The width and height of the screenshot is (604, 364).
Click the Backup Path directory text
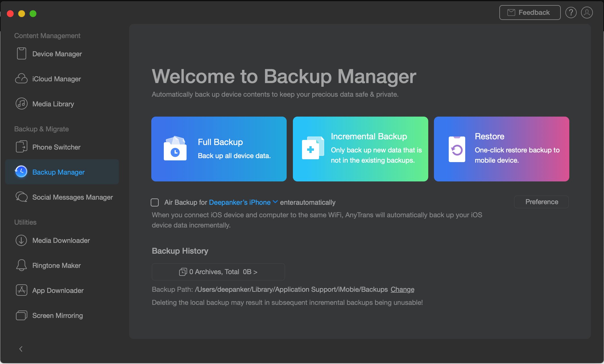[291, 289]
